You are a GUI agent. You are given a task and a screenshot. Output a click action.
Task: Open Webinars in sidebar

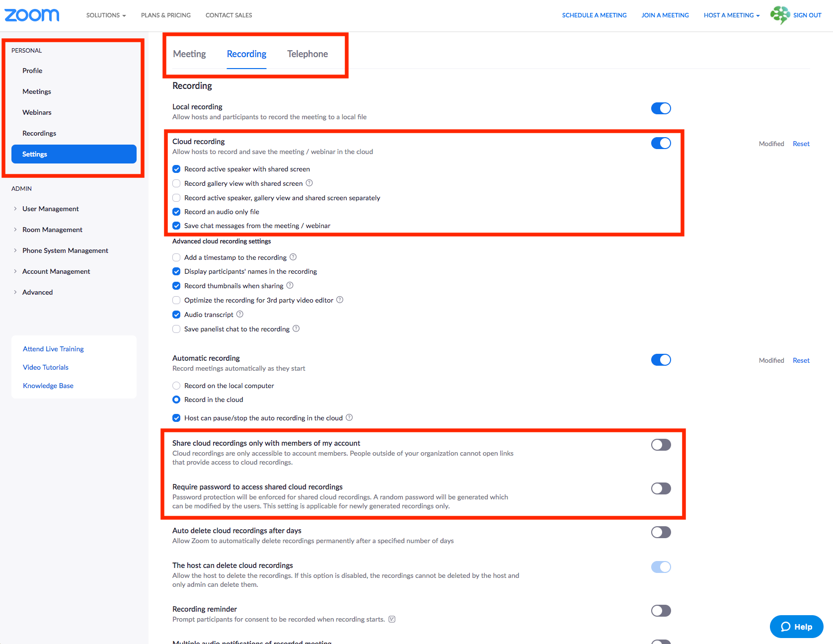(37, 112)
